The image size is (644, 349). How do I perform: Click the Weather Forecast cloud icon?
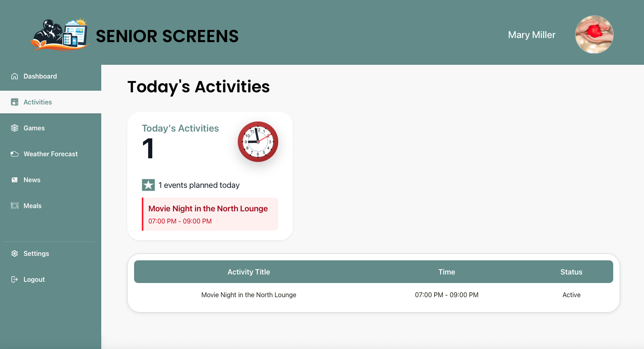[x=15, y=154]
